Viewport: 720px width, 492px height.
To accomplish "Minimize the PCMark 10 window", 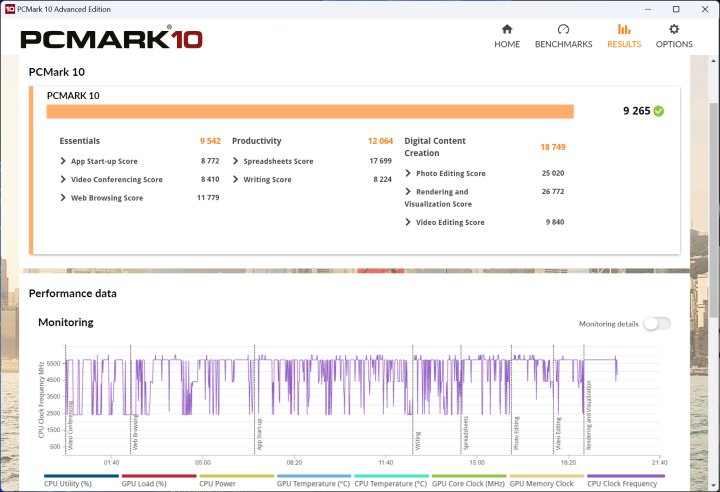I will (648, 9).
